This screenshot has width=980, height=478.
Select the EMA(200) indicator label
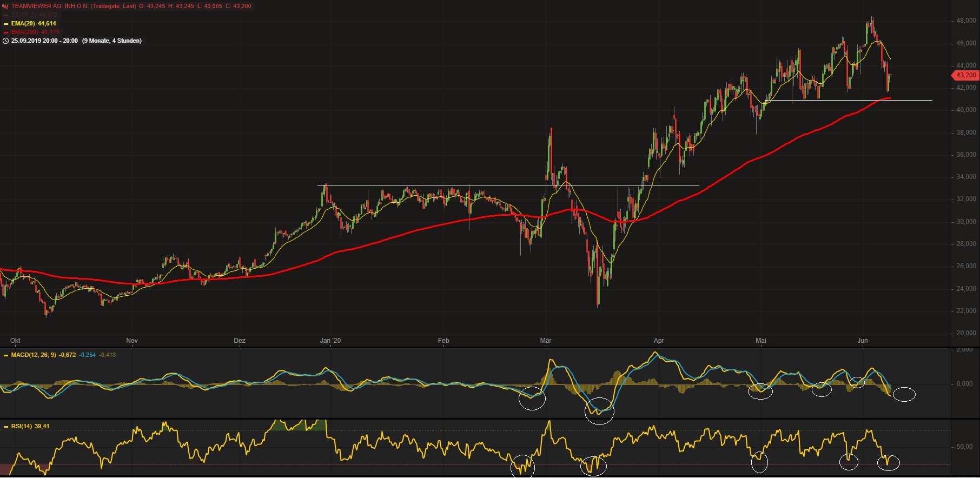(35, 32)
